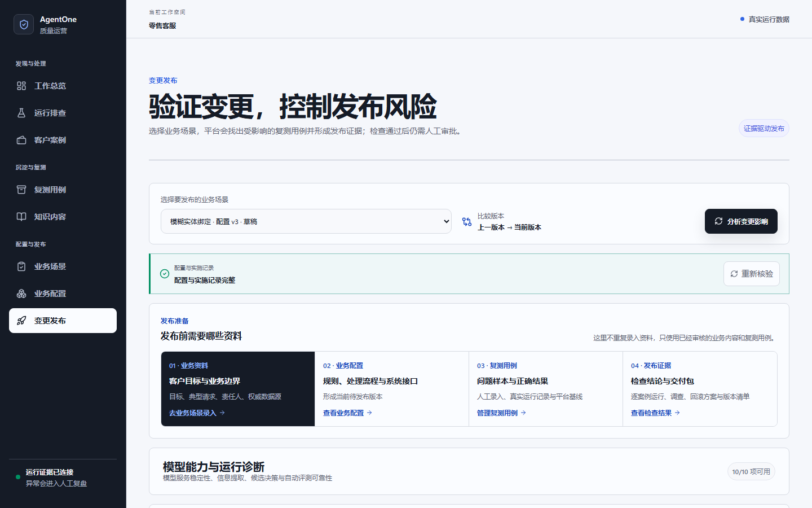Select the active 变更发布 menu item

click(x=63, y=321)
